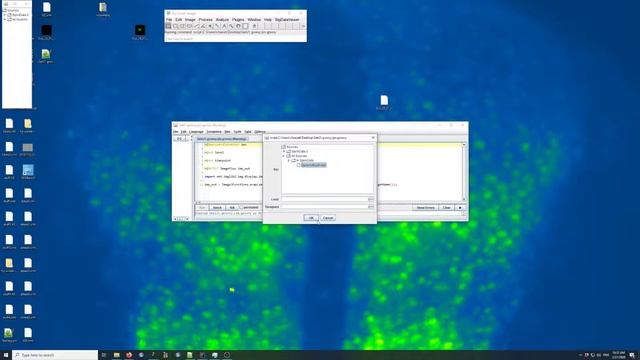
Task: Select the Wand tracing tool in Fiji
Action: click(x=217, y=26)
